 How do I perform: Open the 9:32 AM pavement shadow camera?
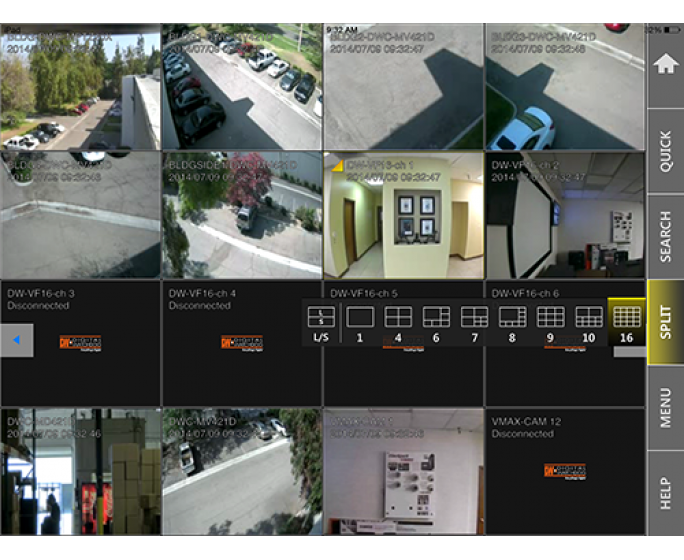[x=404, y=86]
